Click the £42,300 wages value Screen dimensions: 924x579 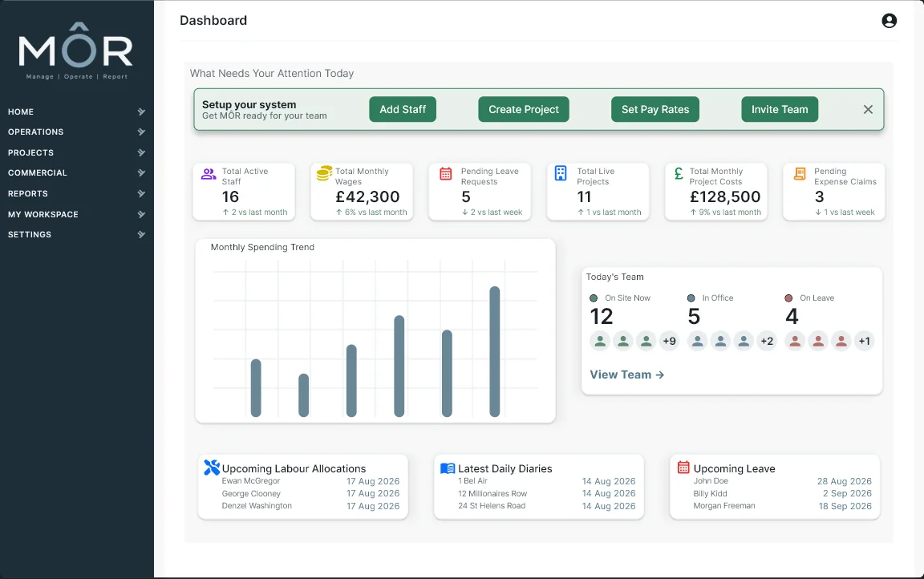click(x=367, y=196)
